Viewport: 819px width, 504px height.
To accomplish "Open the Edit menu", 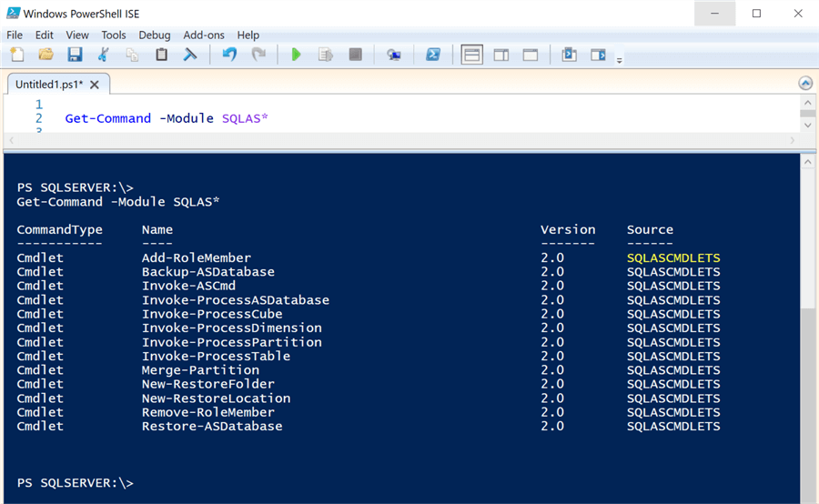I will click(x=45, y=35).
